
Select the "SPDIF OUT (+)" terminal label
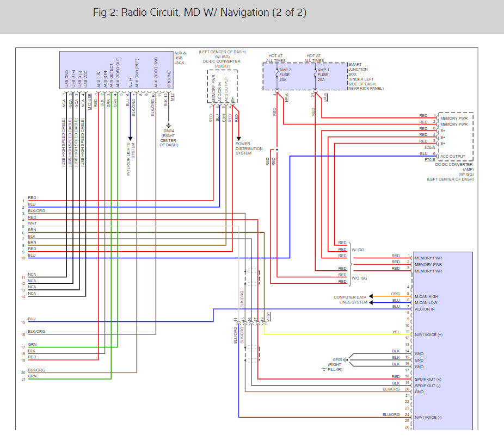(x=428, y=380)
